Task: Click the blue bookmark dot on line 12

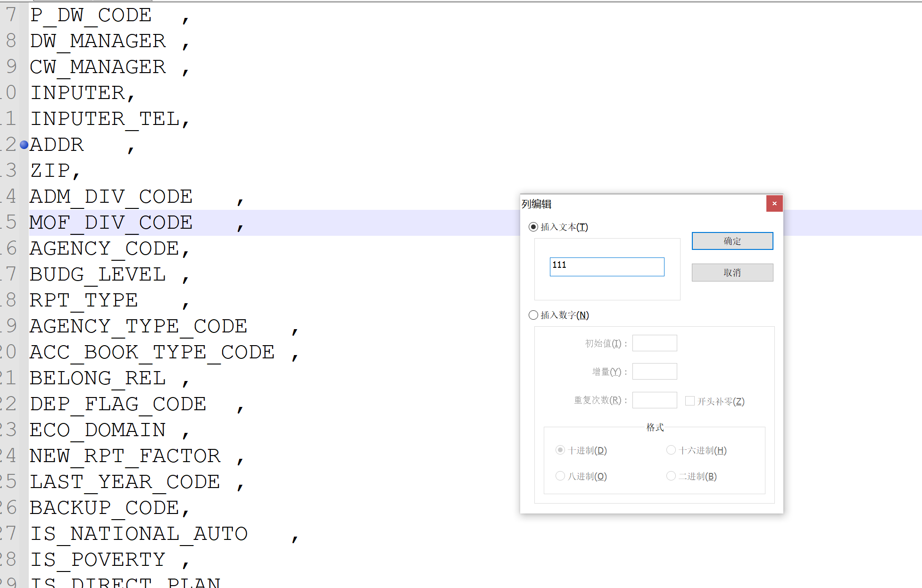Action: click(x=24, y=145)
